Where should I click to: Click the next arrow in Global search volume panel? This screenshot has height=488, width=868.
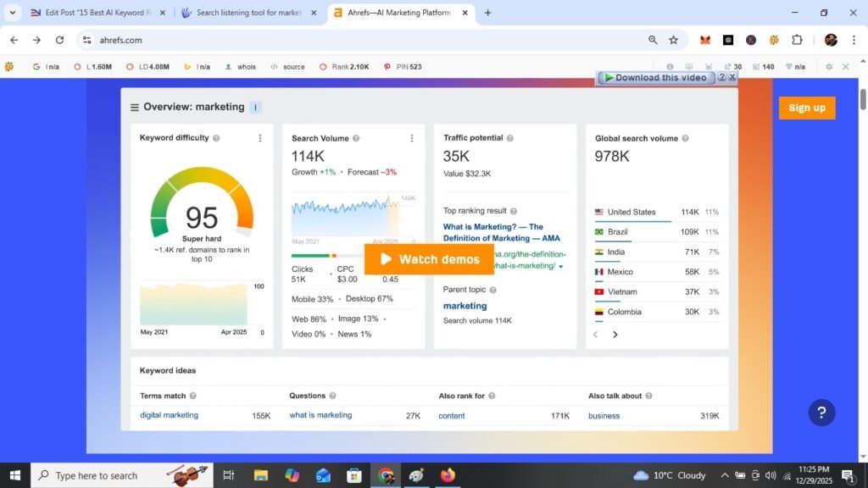(x=615, y=335)
